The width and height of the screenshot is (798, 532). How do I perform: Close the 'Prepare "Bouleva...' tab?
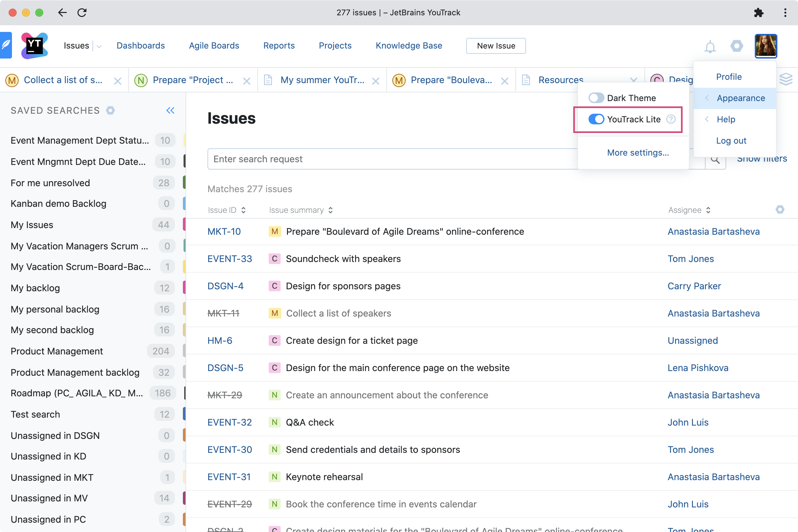pyautogui.click(x=504, y=81)
